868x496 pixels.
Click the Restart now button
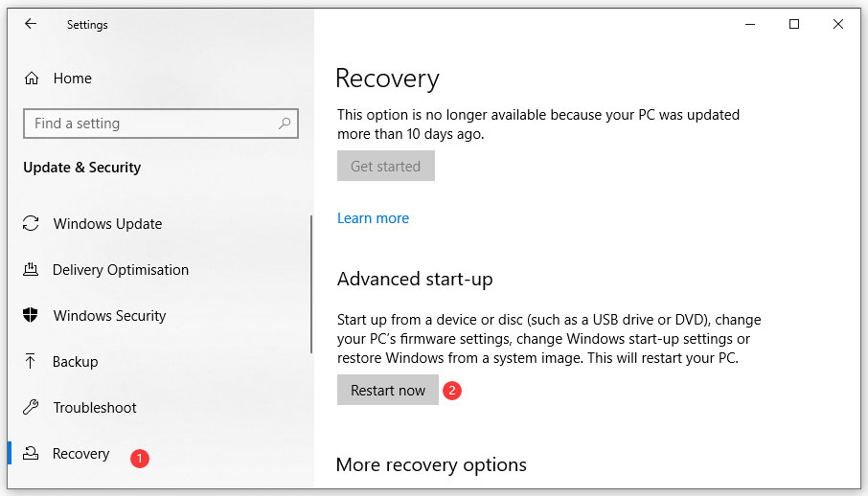coord(387,390)
